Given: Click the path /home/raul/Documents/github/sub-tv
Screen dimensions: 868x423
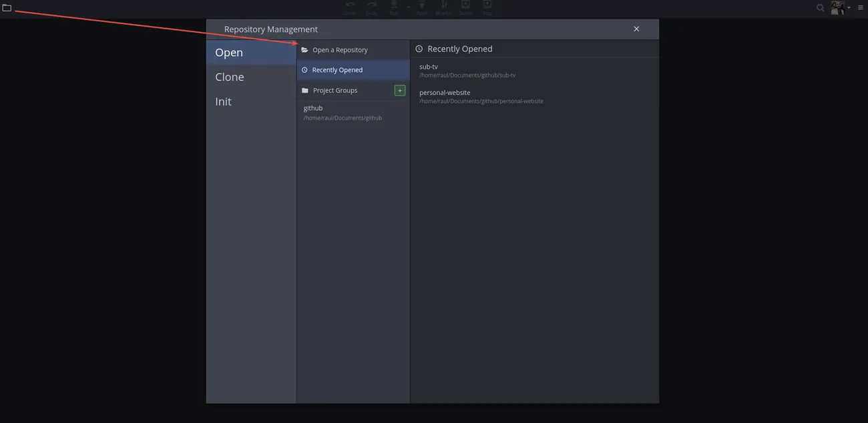Looking at the screenshot, I should [x=467, y=76].
